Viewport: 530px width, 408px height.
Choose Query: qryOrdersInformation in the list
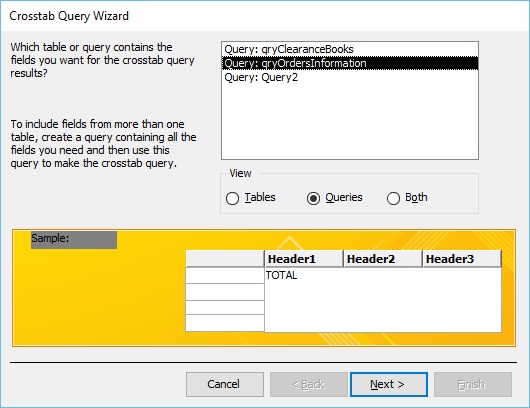350,63
